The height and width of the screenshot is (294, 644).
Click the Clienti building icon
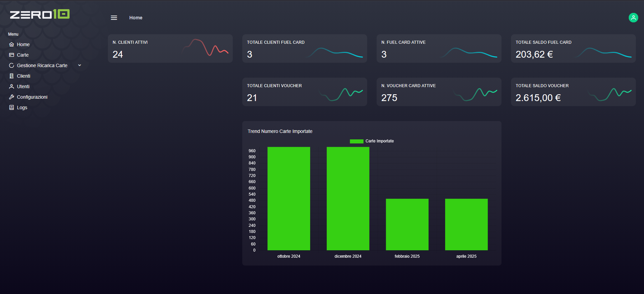tap(12, 76)
